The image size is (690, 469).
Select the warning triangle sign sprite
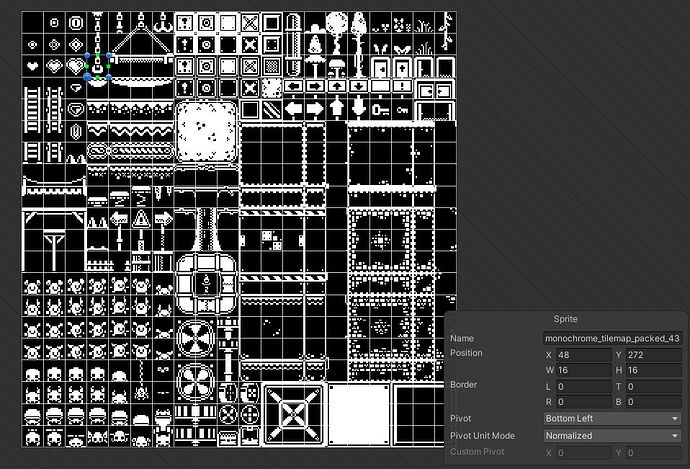click(141, 219)
